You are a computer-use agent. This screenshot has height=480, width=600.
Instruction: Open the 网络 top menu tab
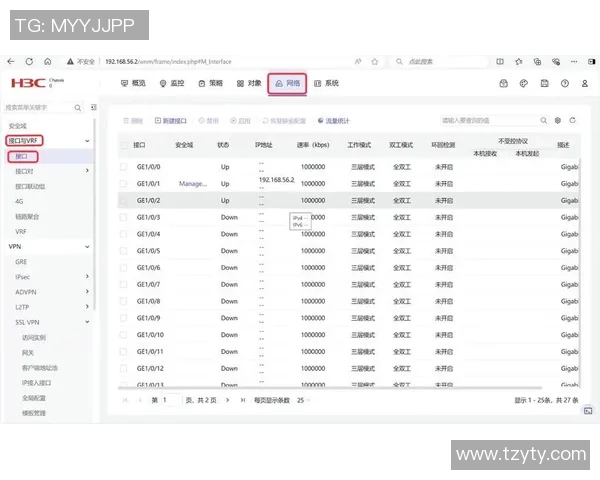pyautogui.click(x=287, y=83)
